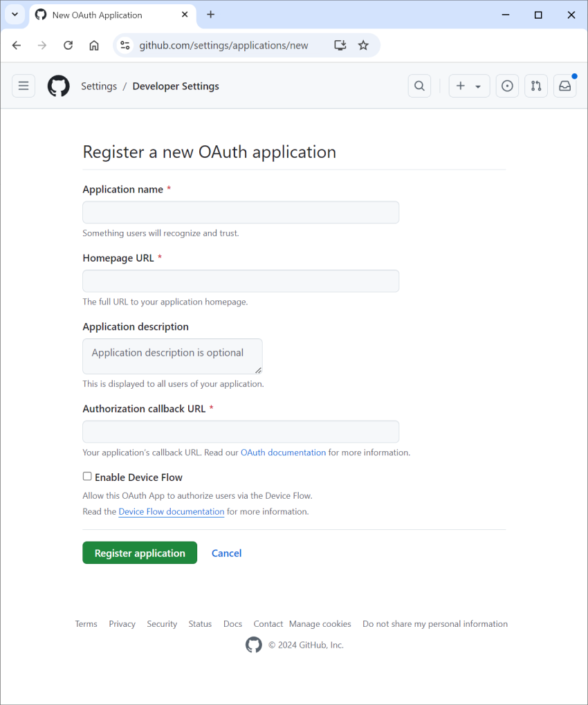
Task: Check the notifications inbox icon
Action: click(565, 86)
